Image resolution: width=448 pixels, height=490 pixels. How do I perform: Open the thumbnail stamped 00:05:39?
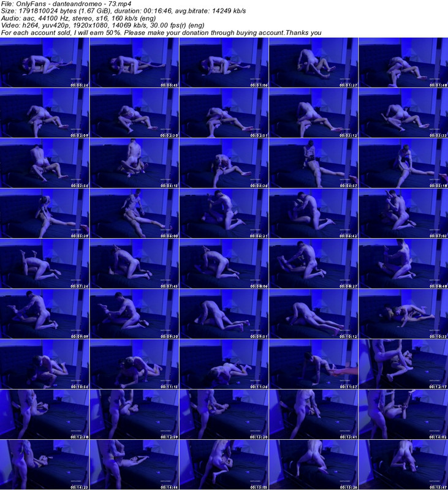(x=45, y=213)
